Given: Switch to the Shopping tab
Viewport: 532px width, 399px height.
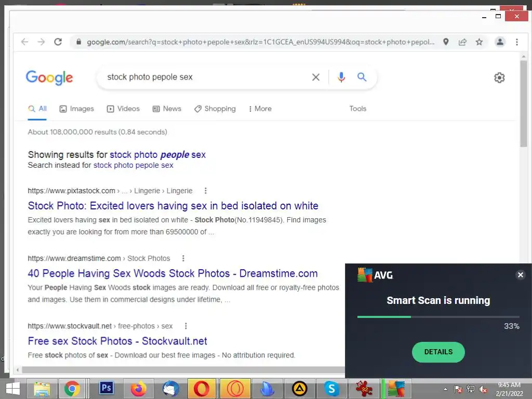Looking at the screenshot, I should 215,109.
